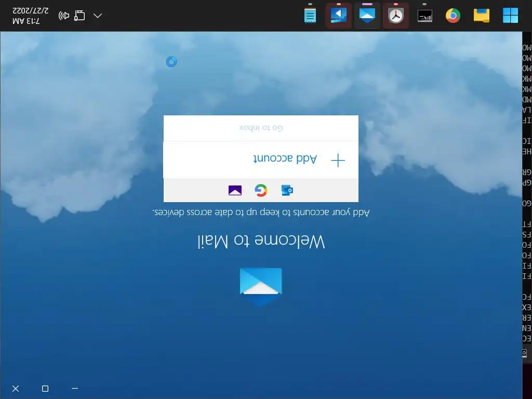The width and height of the screenshot is (532, 399).
Task: Open the Clock app in the taskbar
Action: 395,16
